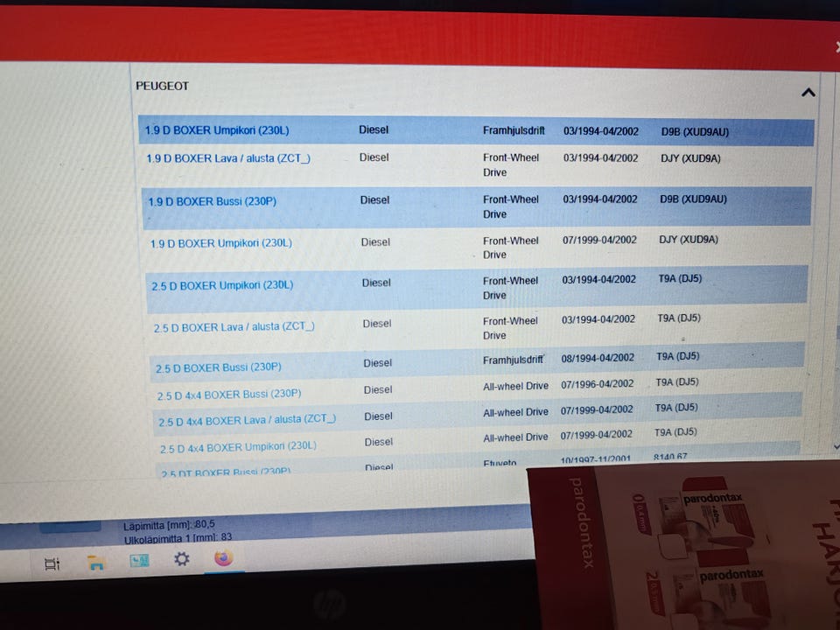Click the Läpimitta [mm]: 80,5 value
Screen dimensions: 840x630
(169, 524)
